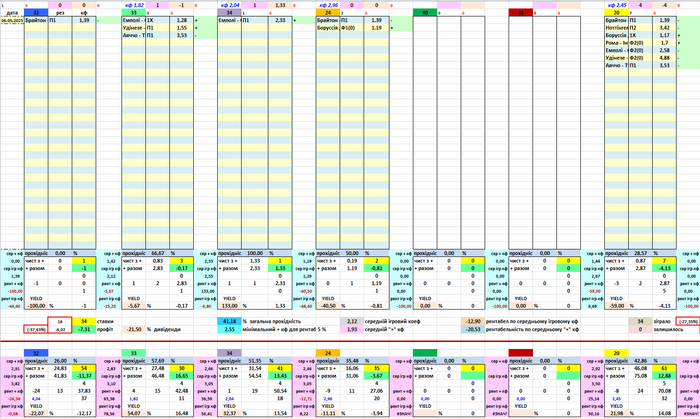Click lower pass-rate cell 35,48
The image size is (700, 419).
tap(352, 361)
